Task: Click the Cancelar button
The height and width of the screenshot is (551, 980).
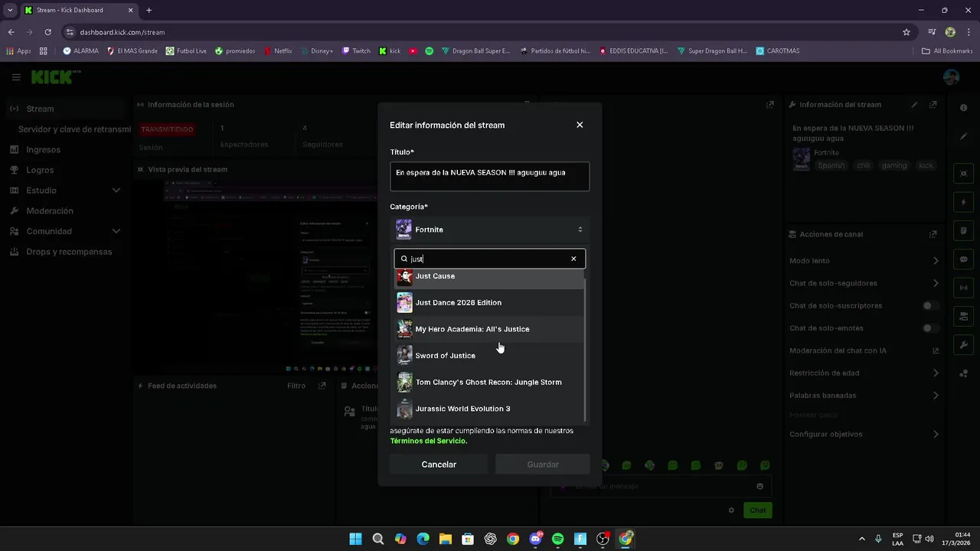Action: coord(439,465)
